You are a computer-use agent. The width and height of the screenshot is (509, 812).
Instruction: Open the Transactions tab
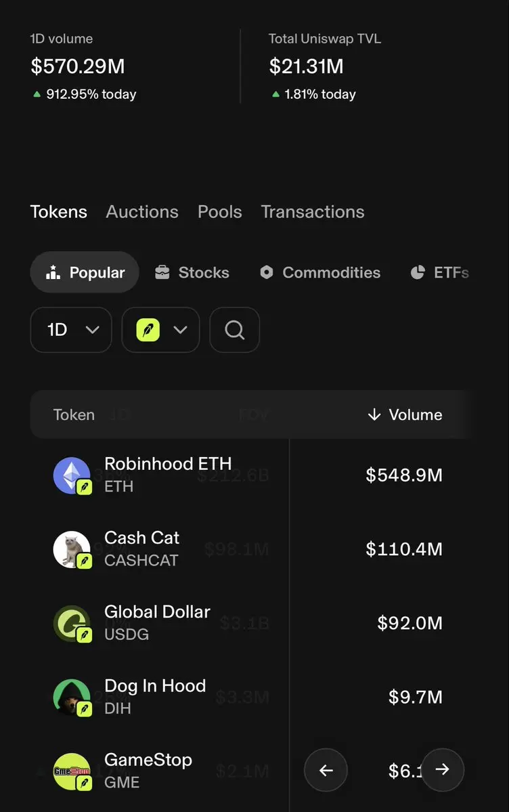pyautogui.click(x=313, y=212)
